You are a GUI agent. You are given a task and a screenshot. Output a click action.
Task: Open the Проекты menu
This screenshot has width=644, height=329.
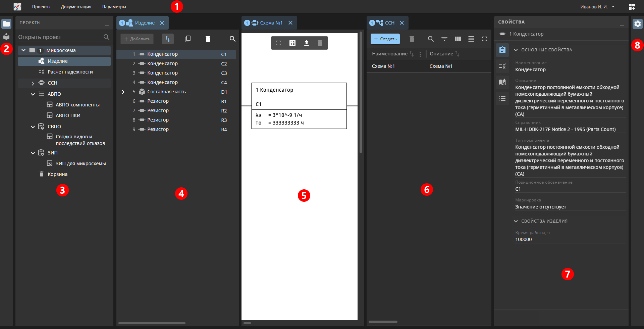pos(41,7)
